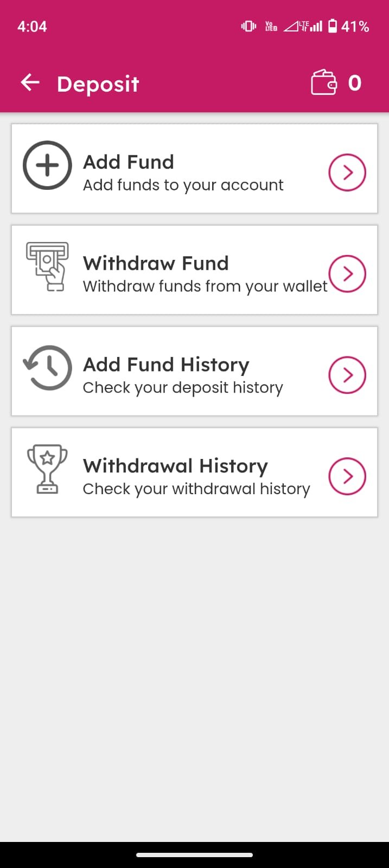The height and width of the screenshot is (868, 389).
Task: Tap the battery icon in status bar
Action: coord(333,26)
